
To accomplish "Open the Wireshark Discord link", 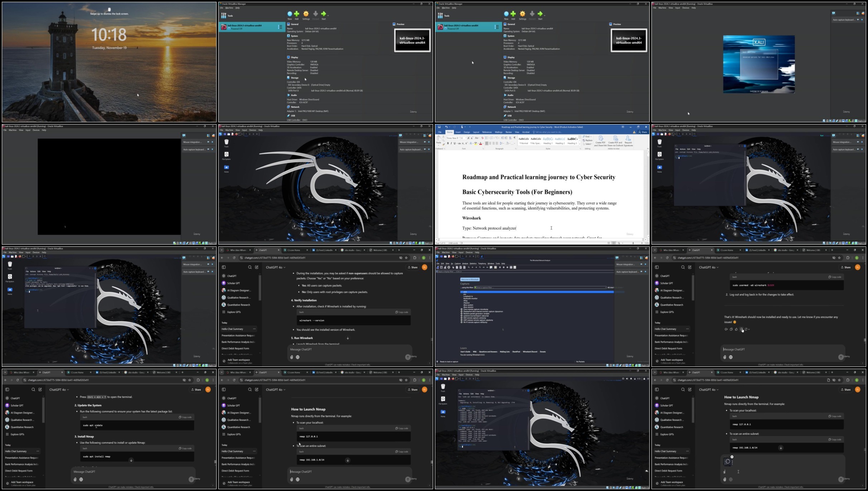I will click(x=530, y=352).
